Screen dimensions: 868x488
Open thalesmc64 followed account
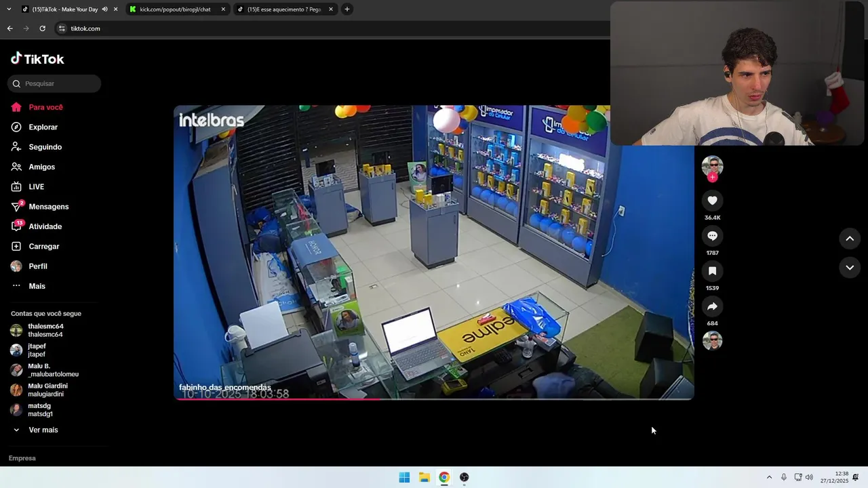pyautogui.click(x=37, y=330)
